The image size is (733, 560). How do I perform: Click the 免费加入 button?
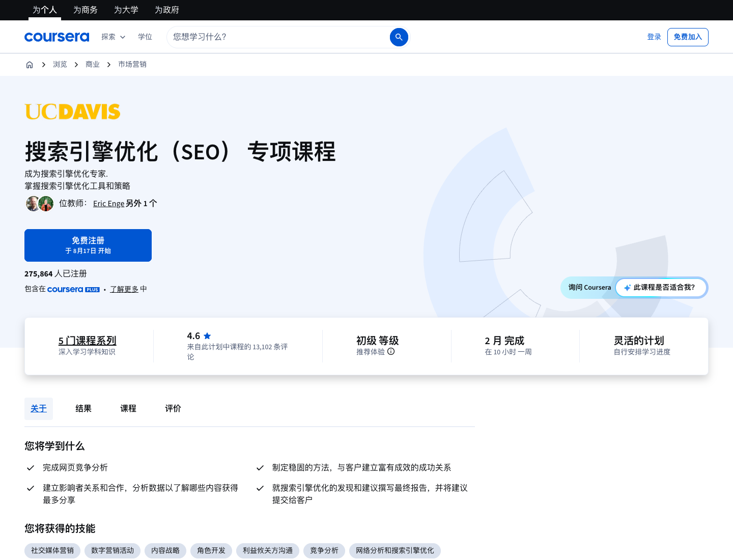click(688, 37)
